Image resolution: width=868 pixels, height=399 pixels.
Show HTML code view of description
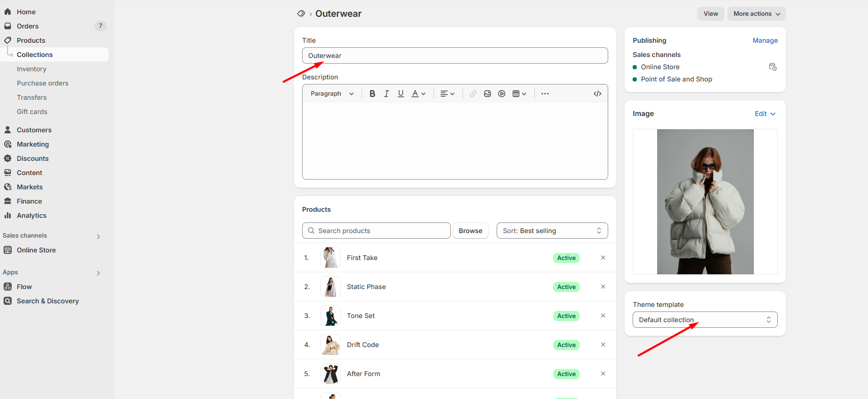(598, 94)
